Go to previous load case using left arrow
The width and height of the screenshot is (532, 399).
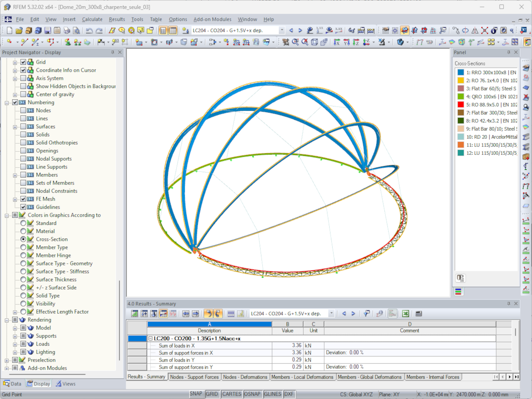291,31
